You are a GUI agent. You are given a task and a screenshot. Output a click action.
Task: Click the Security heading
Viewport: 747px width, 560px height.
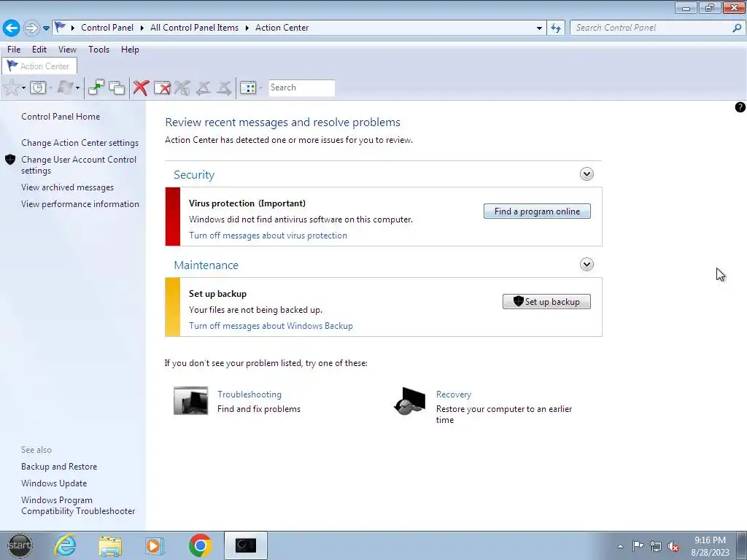[x=194, y=175]
